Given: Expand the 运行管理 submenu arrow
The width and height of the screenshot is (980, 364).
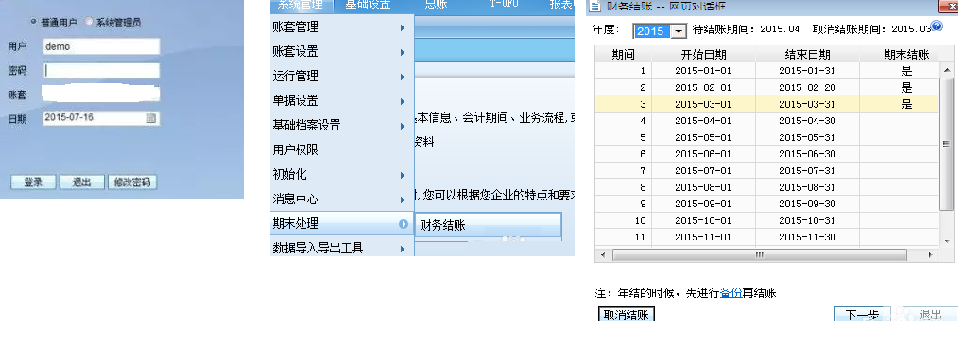Looking at the screenshot, I should click(x=403, y=77).
